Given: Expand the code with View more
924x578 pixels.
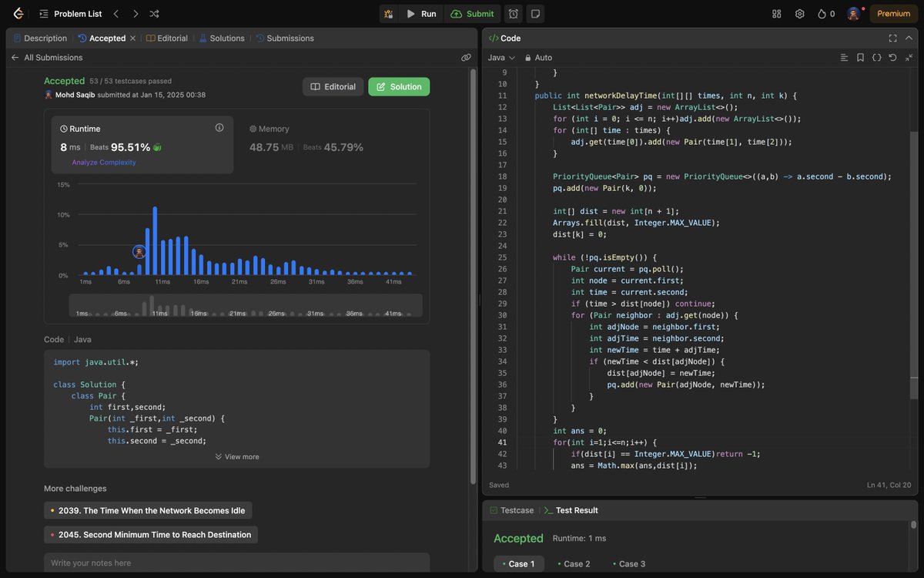Looking at the screenshot, I should point(237,457).
